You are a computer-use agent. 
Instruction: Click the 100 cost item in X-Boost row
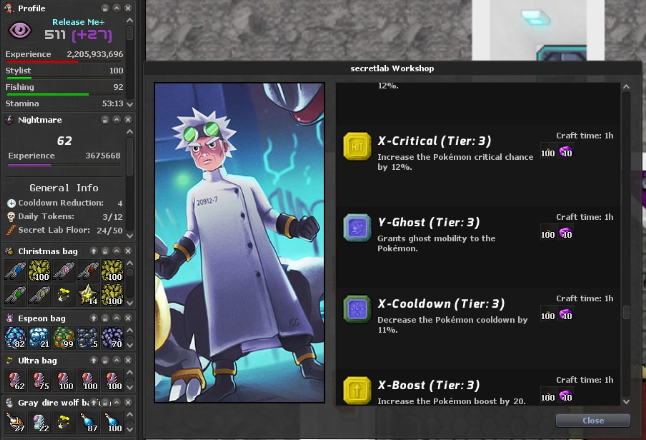coord(548,396)
